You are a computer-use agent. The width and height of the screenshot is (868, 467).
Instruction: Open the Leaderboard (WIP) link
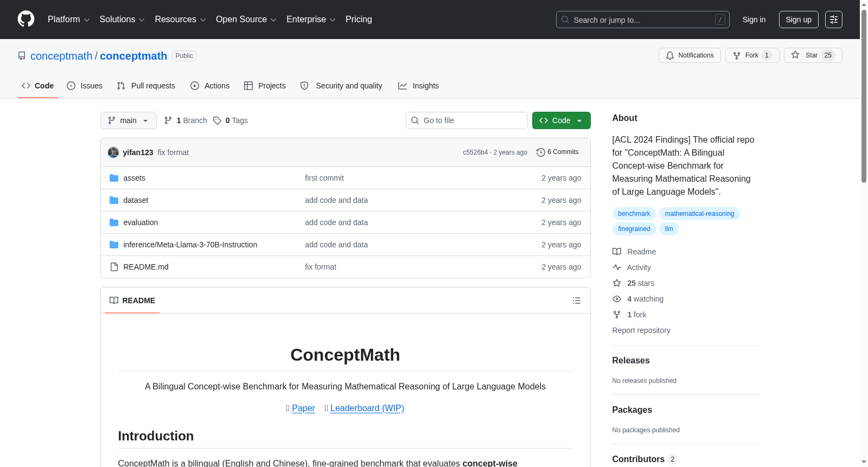click(x=367, y=408)
